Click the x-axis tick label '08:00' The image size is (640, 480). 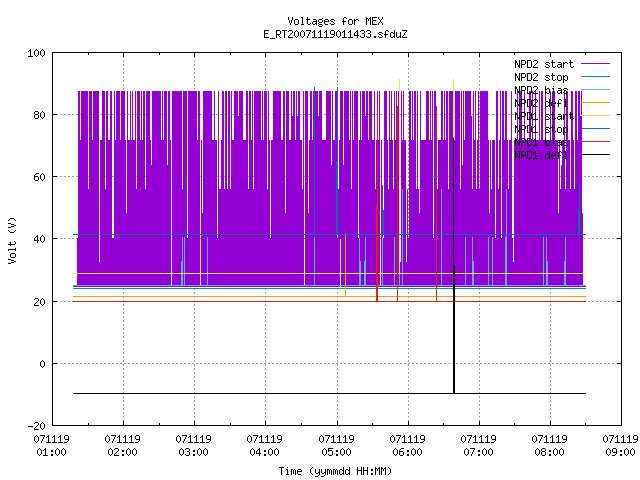pos(549,452)
